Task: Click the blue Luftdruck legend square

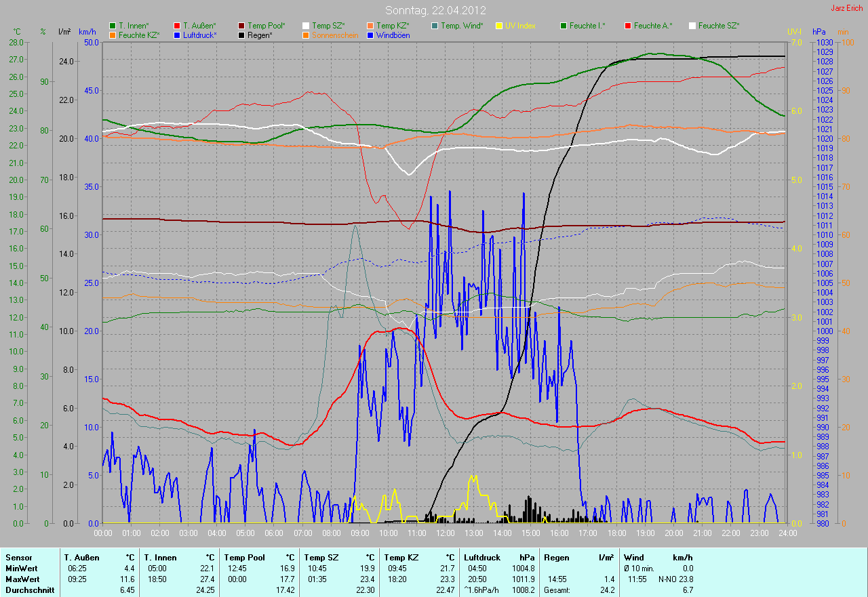Action: [177, 35]
